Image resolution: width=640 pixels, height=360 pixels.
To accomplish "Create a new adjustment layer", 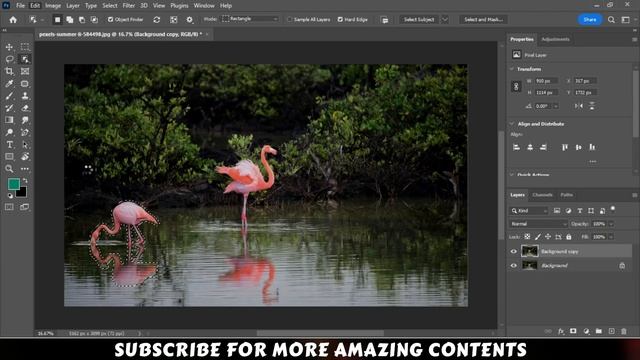I will point(586,331).
